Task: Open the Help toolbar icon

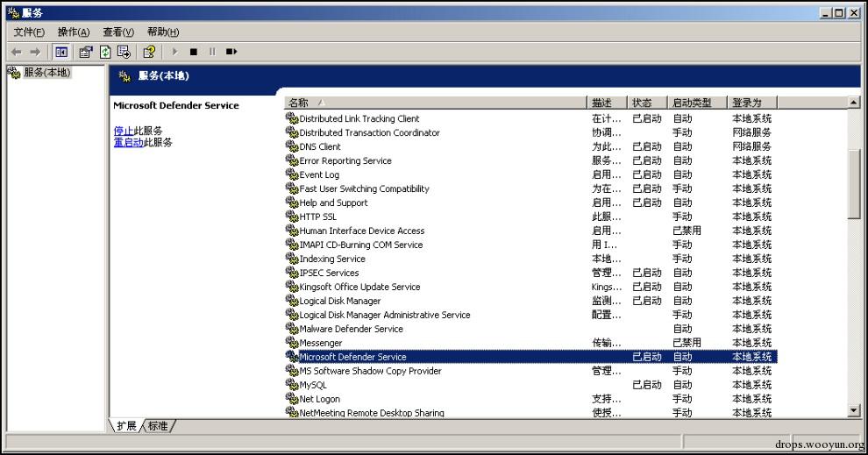Action: click(x=149, y=52)
